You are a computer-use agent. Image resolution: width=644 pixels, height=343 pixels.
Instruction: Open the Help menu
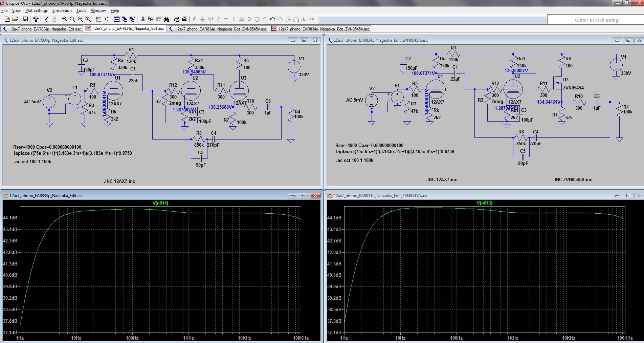115,10
